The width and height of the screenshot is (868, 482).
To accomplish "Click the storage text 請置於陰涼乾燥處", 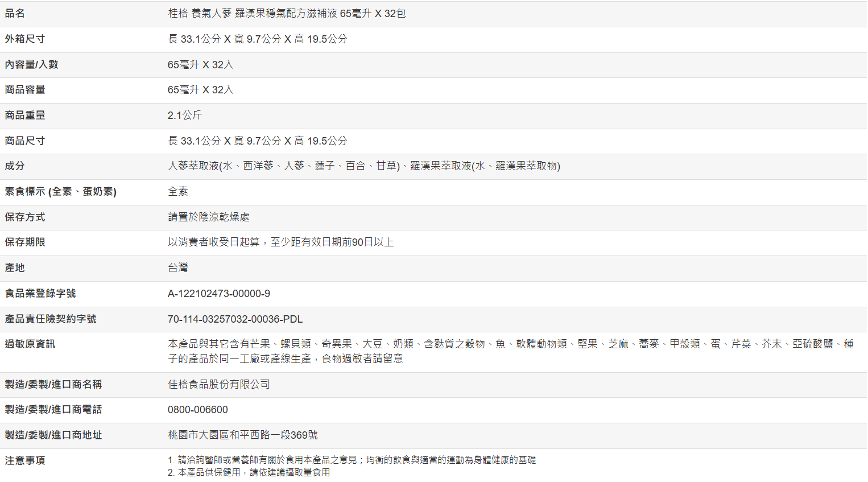I will point(209,217).
